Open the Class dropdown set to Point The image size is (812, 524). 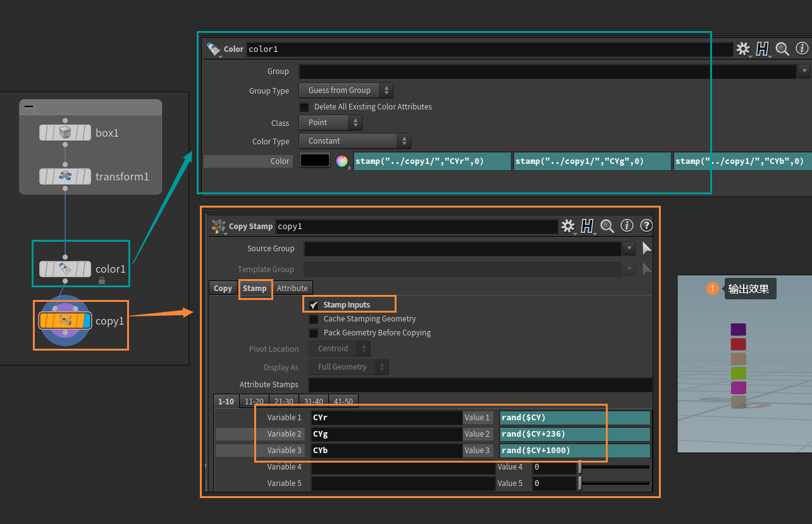[331, 123]
